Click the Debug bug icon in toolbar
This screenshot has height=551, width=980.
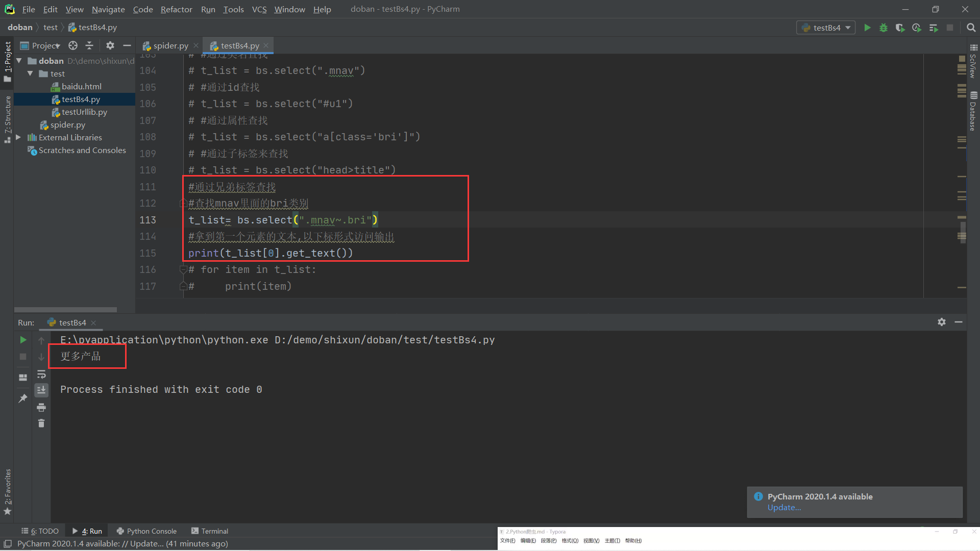(x=884, y=28)
